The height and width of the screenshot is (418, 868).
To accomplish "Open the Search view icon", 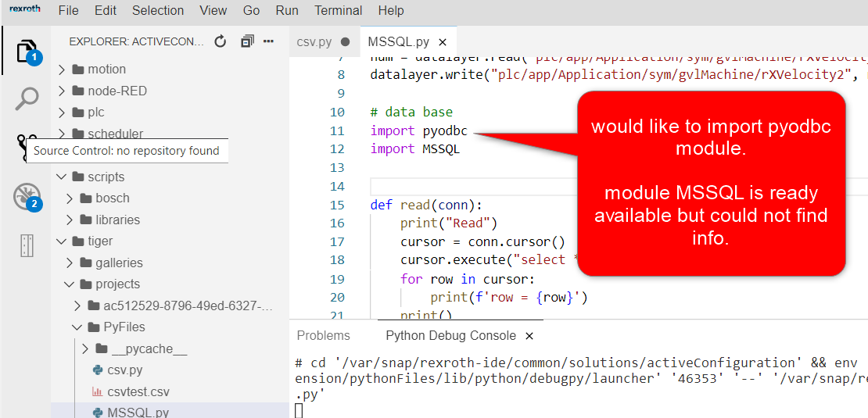I will click(x=27, y=98).
